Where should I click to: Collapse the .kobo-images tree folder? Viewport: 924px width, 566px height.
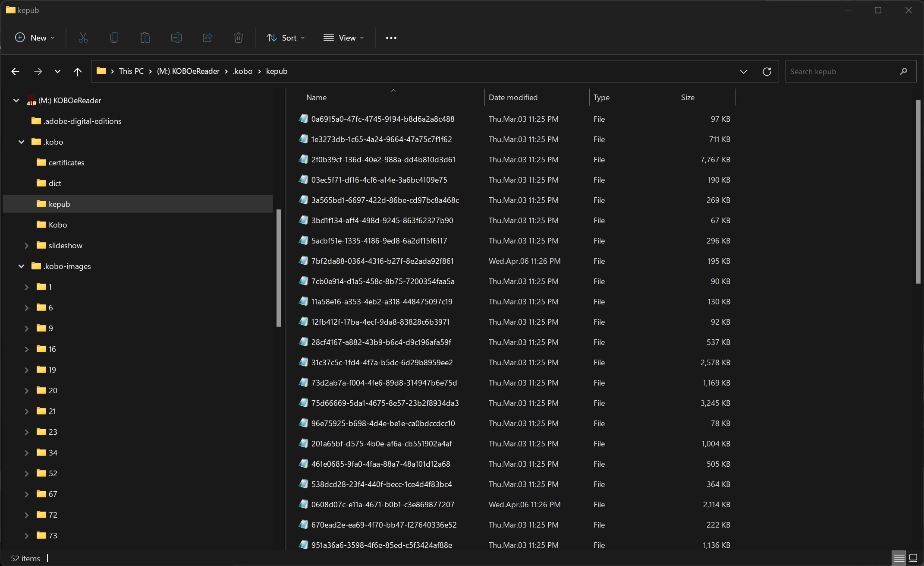21,266
